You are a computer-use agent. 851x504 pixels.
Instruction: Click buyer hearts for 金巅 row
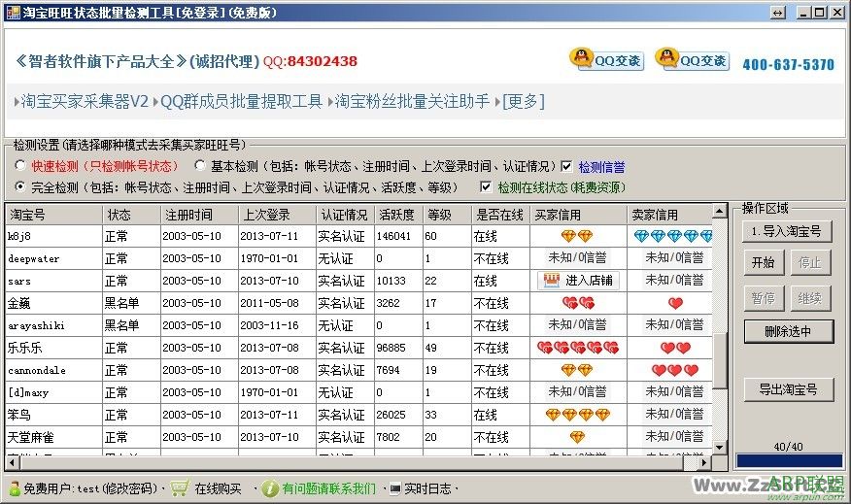(579, 303)
